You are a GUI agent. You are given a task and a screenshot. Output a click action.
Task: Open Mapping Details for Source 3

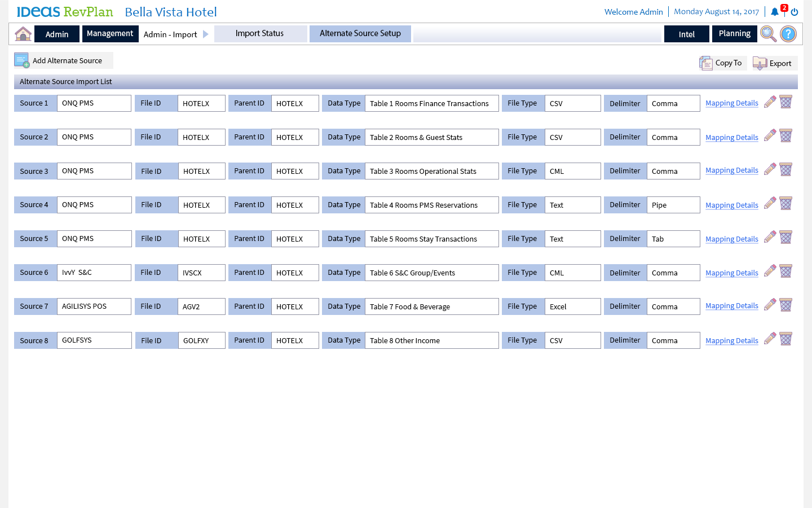pyautogui.click(x=732, y=170)
